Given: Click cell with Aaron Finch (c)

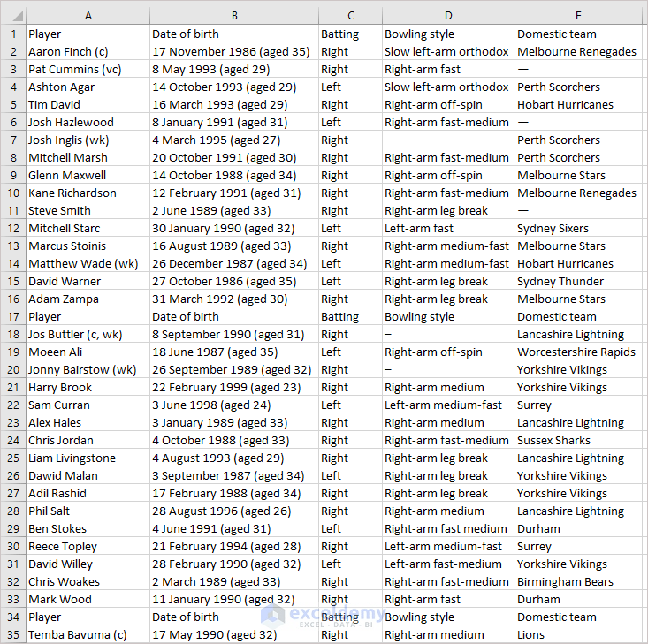Looking at the screenshot, I should coord(88,51).
